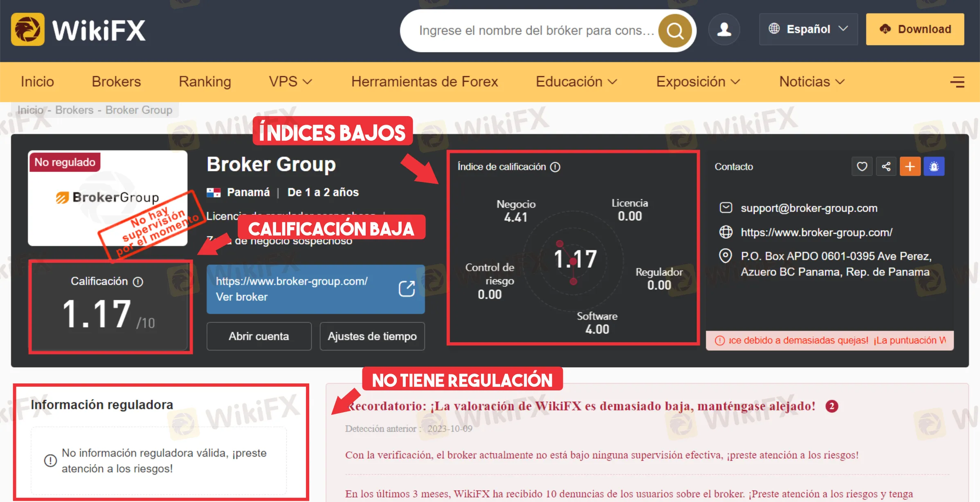Viewport: 980px width, 502px height.
Task: Click the orange plus compare icon
Action: [910, 166]
